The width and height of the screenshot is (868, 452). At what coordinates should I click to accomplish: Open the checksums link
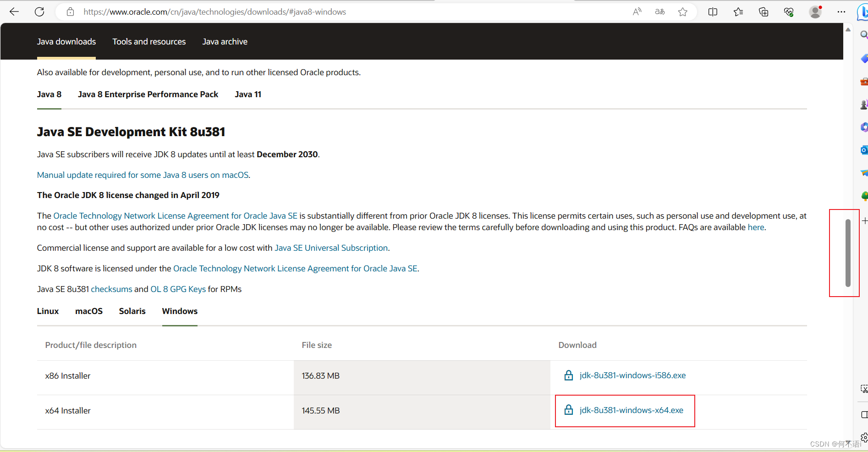[x=111, y=289]
